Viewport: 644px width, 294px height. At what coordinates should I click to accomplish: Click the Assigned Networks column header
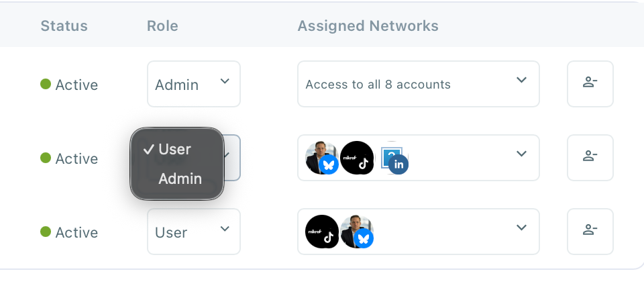click(x=368, y=26)
